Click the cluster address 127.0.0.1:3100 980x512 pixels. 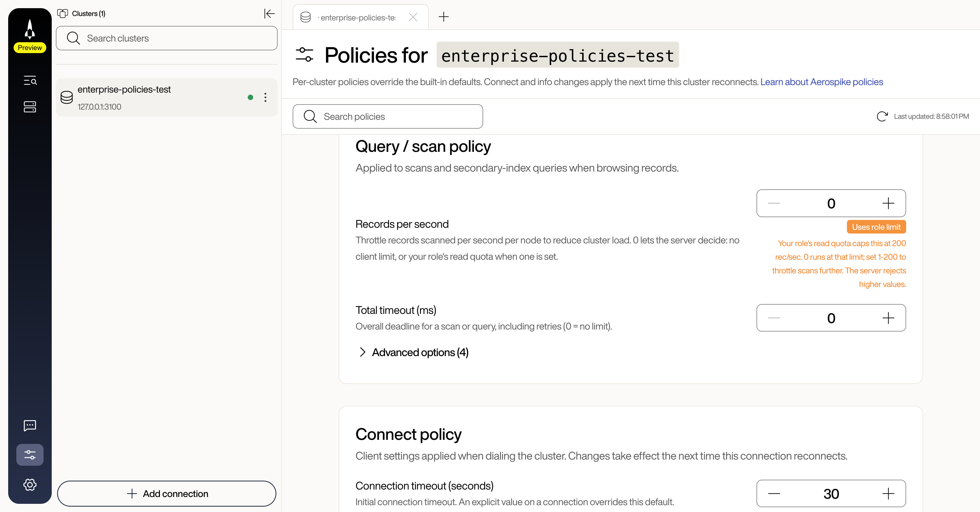[x=99, y=107]
